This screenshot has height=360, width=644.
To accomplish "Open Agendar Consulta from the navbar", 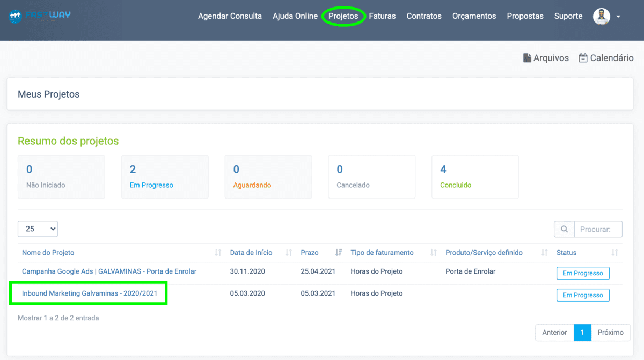I will 230,16.
